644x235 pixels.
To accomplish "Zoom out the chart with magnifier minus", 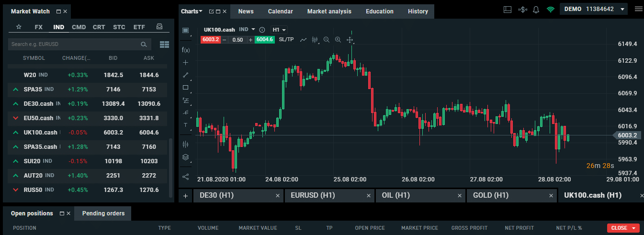I will coord(327,40).
